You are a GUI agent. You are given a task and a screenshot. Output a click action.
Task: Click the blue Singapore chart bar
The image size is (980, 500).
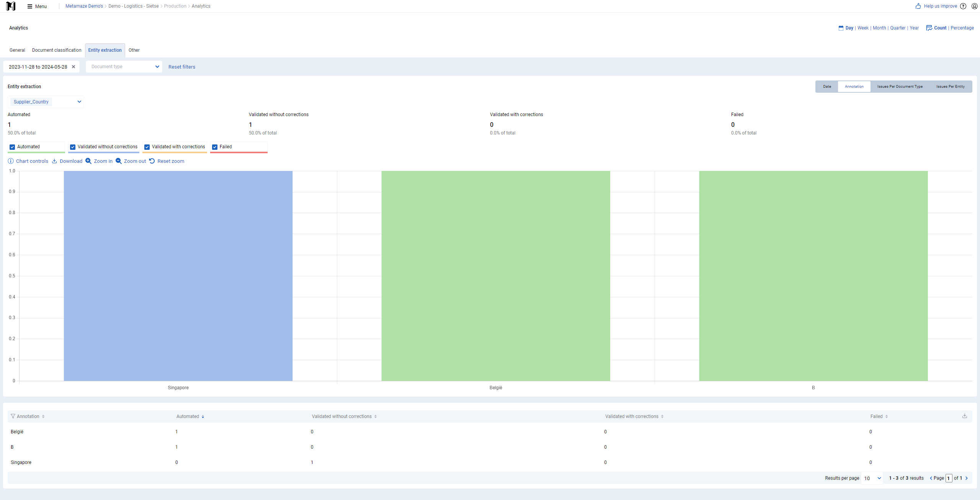[x=178, y=276]
